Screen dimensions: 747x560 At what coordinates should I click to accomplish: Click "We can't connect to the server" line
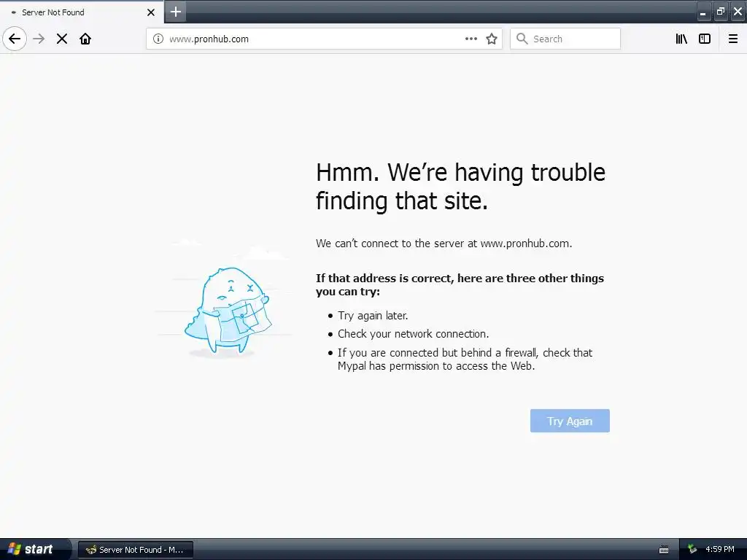[x=444, y=244]
